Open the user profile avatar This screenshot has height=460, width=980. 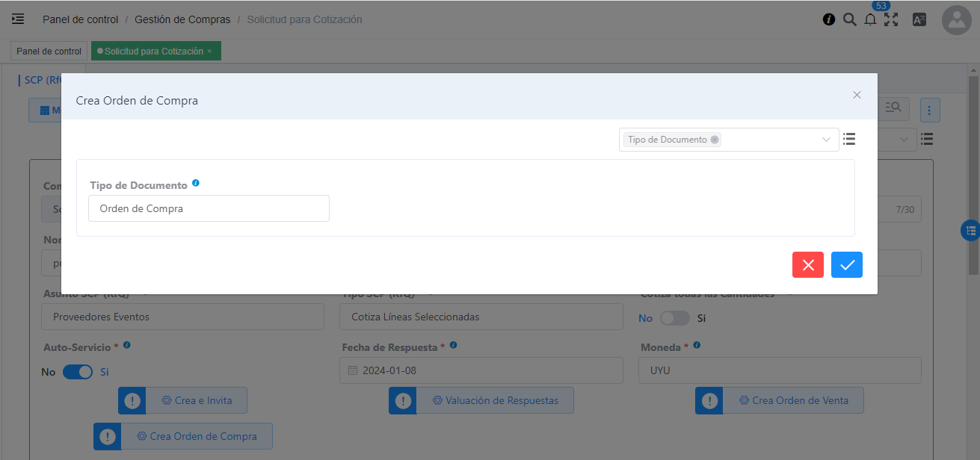pos(956,20)
